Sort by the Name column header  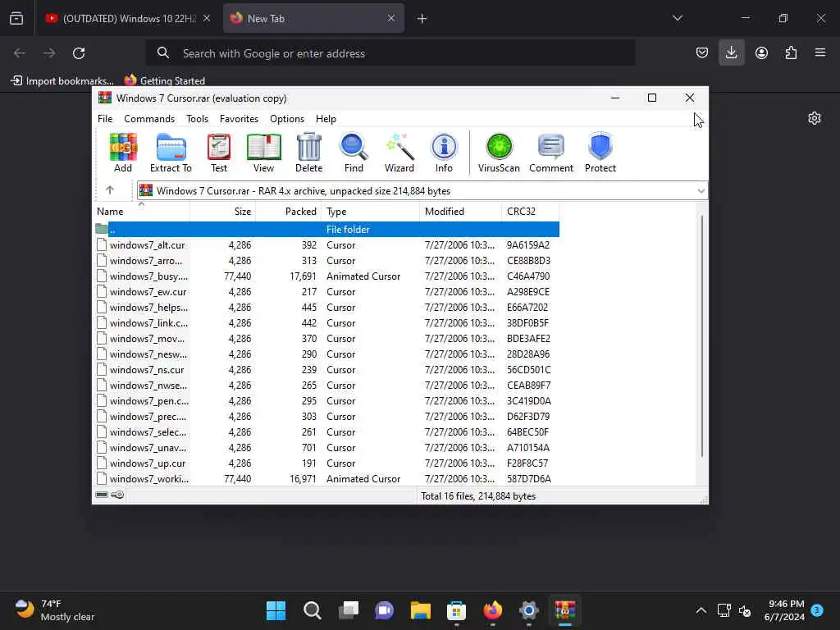(141, 212)
